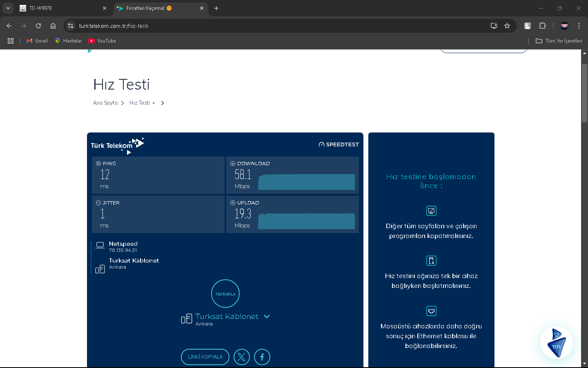
Task: Click the SPEEDTEST logo label
Action: click(339, 144)
